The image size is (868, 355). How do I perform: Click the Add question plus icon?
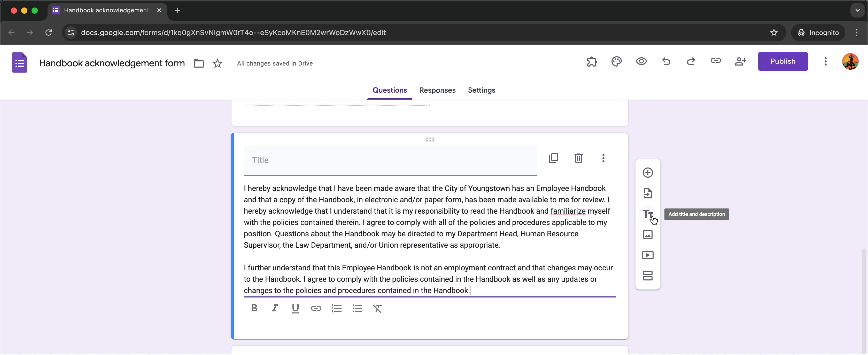coord(647,173)
